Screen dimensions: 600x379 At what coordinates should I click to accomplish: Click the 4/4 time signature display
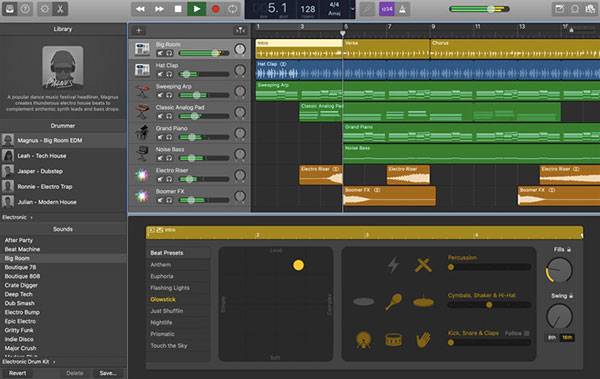pos(334,5)
